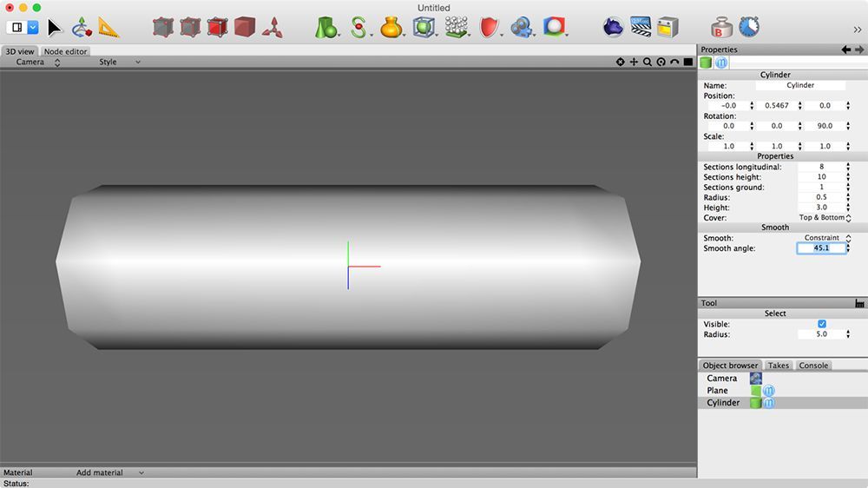The image size is (868, 488).
Task: Go back in Properties history arrow
Action: coord(845,49)
